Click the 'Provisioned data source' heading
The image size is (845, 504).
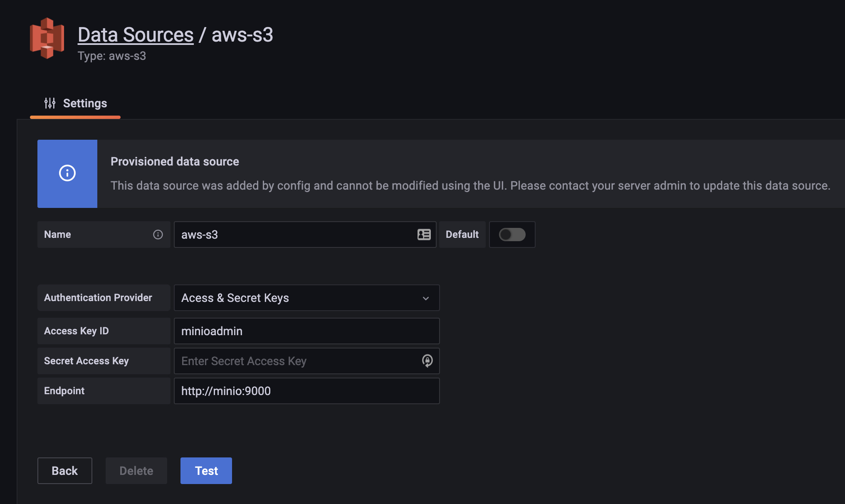[175, 161]
